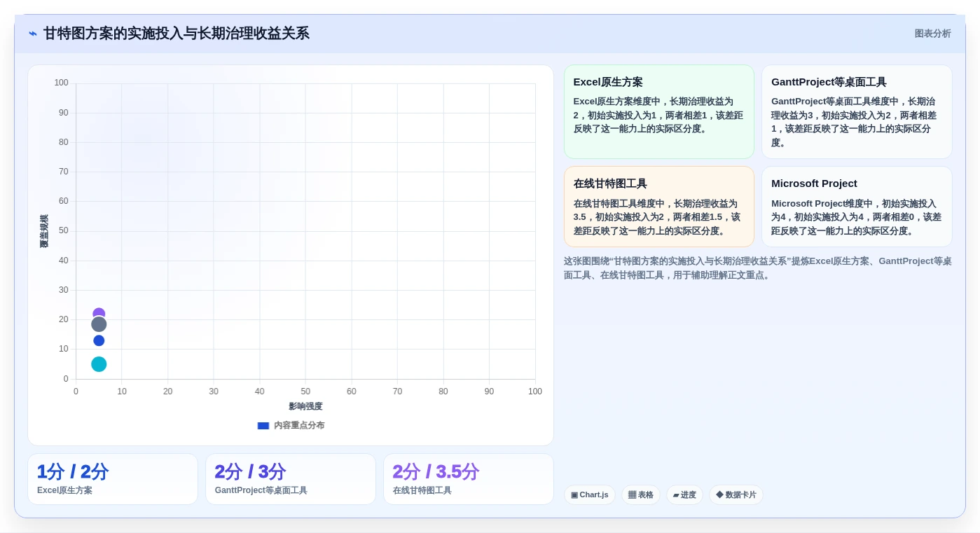The height and width of the screenshot is (533, 980).
Task: Click the 在线甘特图工具 label under 2分 / 3.5分
Action: pos(422,490)
